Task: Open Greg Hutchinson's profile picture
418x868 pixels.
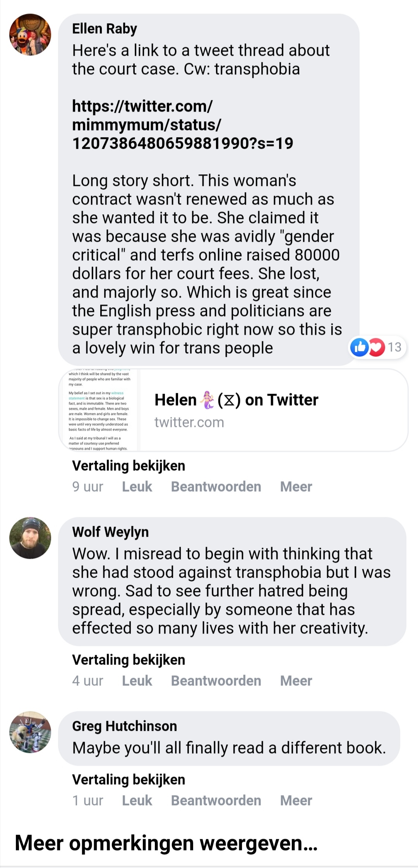Action: pyautogui.click(x=30, y=732)
